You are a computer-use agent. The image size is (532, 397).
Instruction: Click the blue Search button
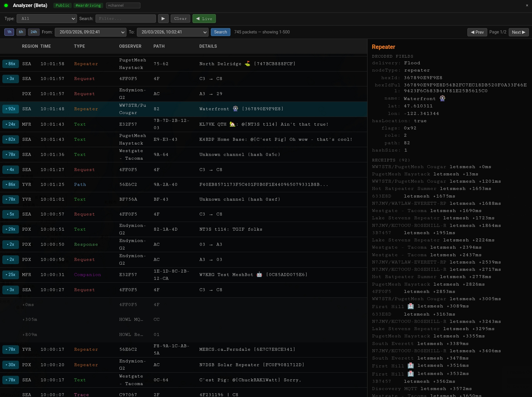point(220,32)
